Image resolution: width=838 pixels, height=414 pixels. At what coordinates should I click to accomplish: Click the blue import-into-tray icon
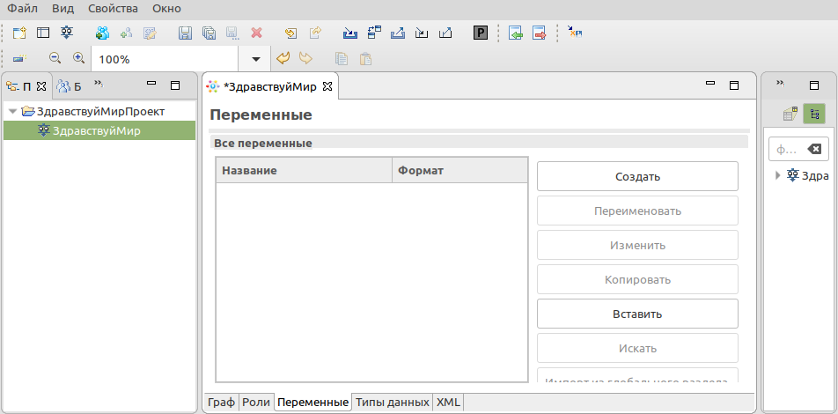[x=350, y=33]
